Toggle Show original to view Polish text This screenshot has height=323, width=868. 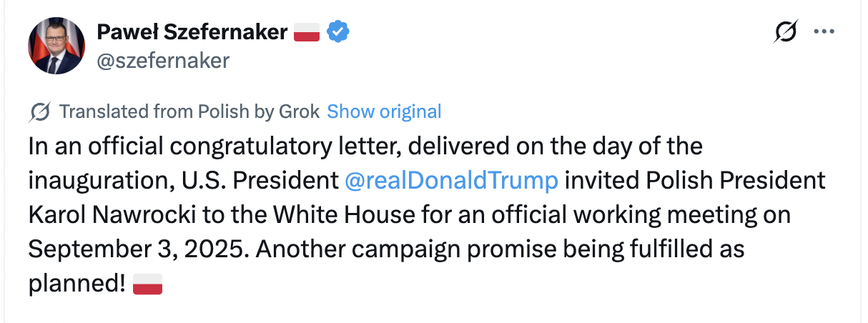tap(384, 112)
